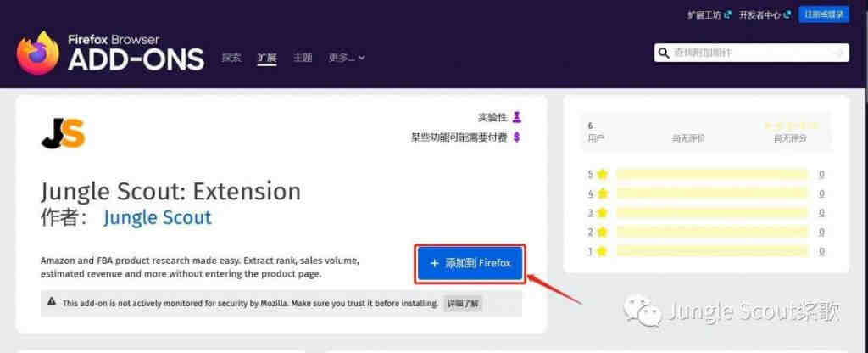
Task: Click the 详细了解 button in the warning
Action: point(464,303)
